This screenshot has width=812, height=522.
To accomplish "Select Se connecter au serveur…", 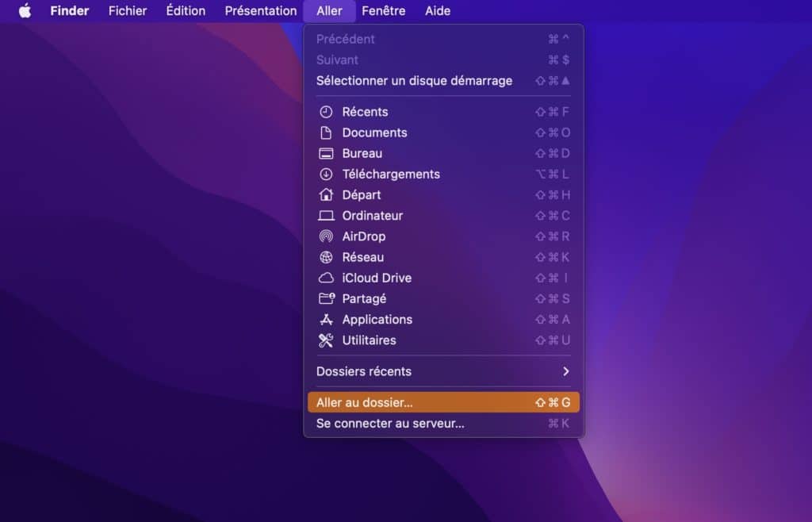I will 443,423.
